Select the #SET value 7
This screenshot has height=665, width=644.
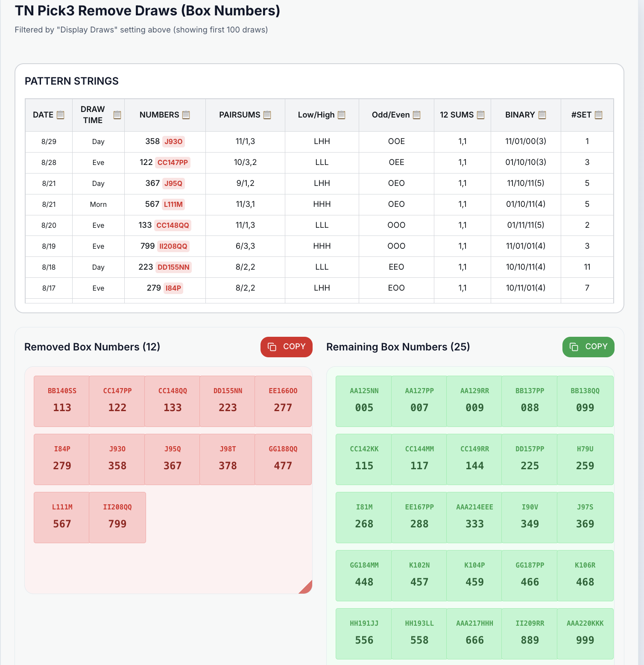[x=587, y=288]
